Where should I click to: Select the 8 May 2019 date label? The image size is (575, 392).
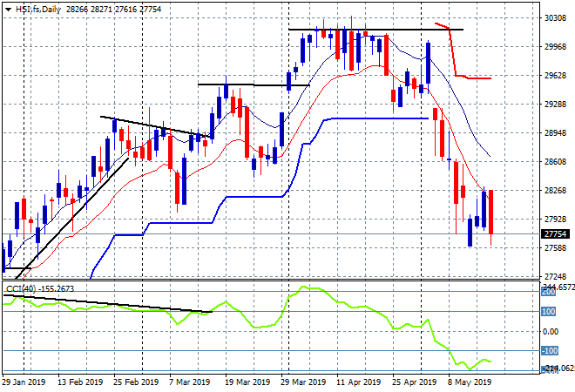point(470,382)
